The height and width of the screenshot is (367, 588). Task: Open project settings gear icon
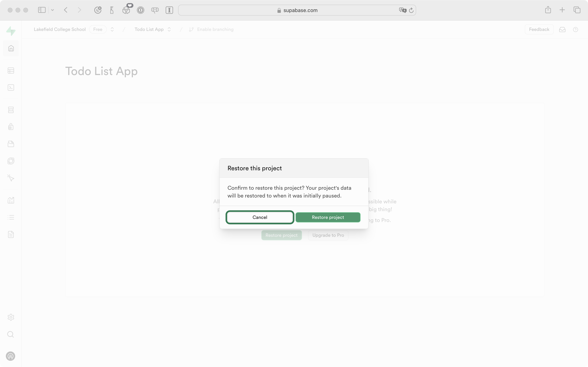[x=11, y=317]
